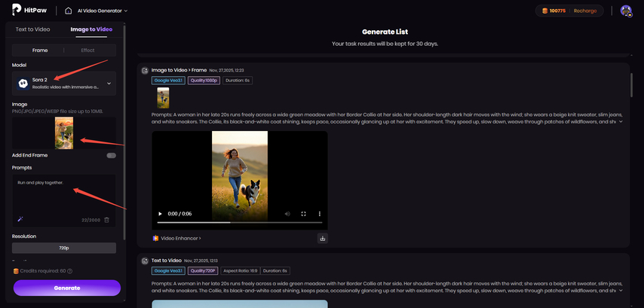Screen dimensions: 644x308
Task: Open the user avatar profile menu
Action: (625, 11)
